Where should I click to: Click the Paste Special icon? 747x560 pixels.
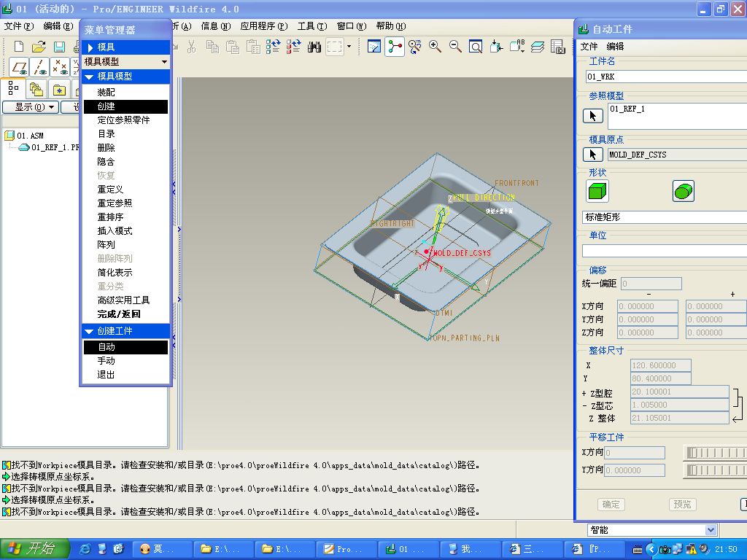253,47
